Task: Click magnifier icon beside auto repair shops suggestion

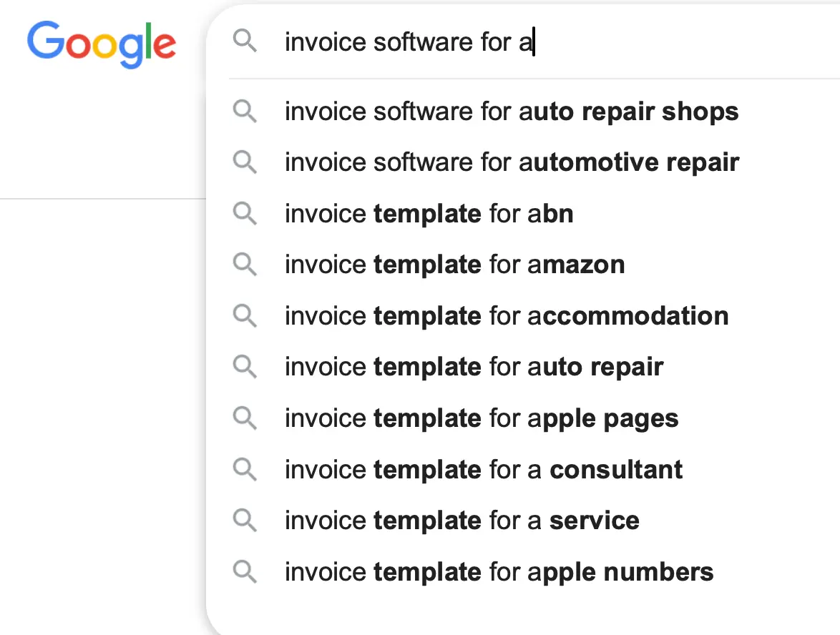Action: click(x=245, y=112)
